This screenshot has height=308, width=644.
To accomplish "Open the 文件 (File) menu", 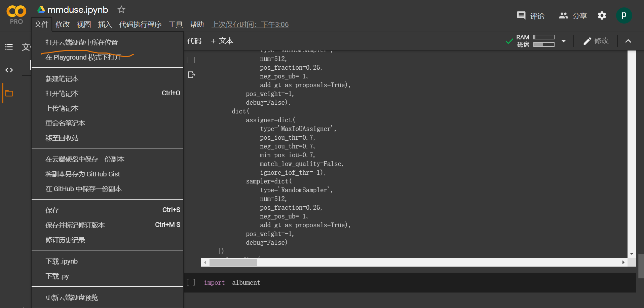I will coord(41,24).
